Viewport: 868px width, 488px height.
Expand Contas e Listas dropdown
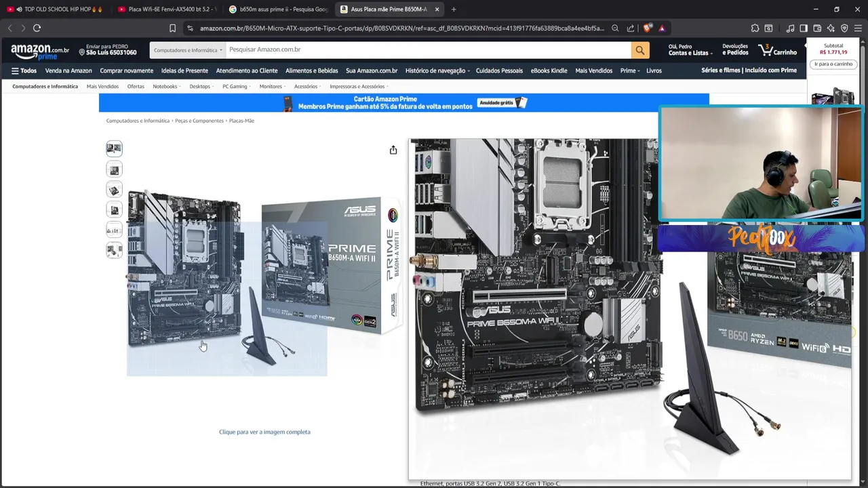click(689, 50)
